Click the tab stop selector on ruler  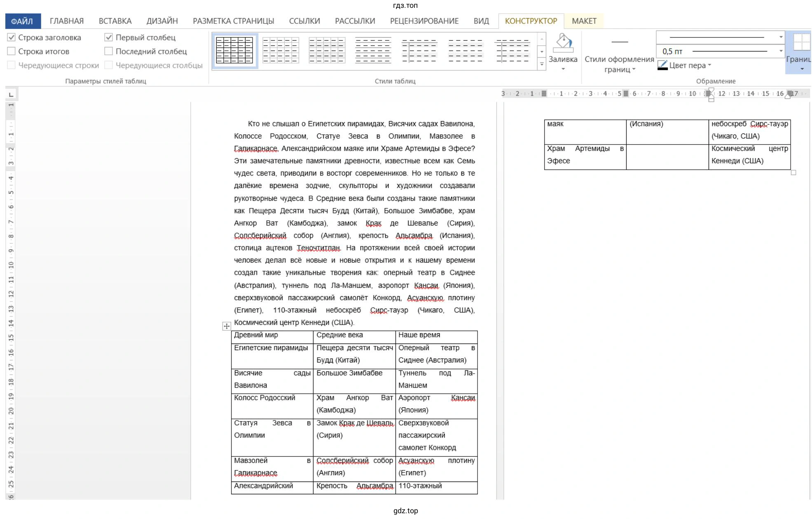click(11, 95)
